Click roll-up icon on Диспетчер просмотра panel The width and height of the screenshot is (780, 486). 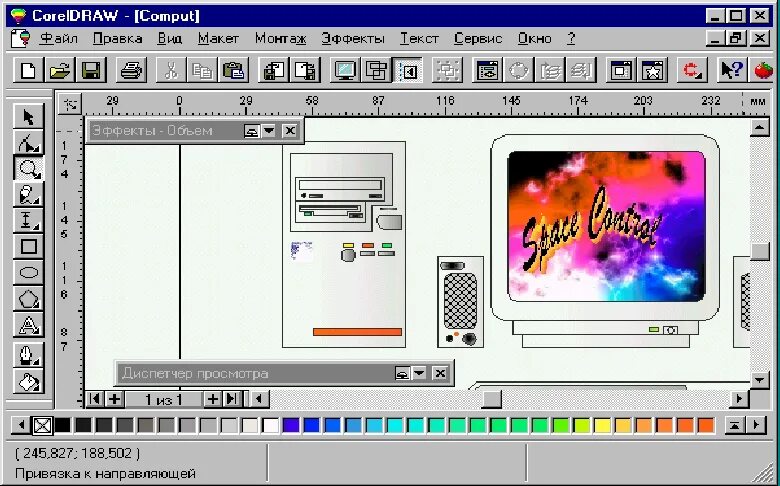(x=402, y=373)
